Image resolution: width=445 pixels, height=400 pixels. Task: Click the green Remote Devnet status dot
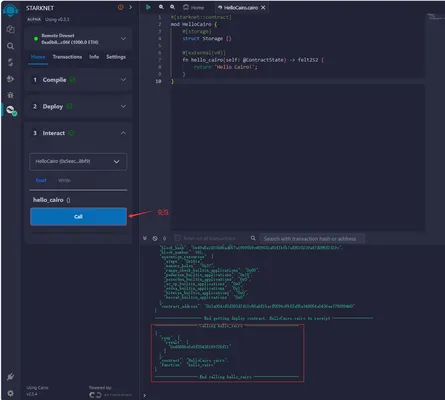pyautogui.click(x=36, y=39)
